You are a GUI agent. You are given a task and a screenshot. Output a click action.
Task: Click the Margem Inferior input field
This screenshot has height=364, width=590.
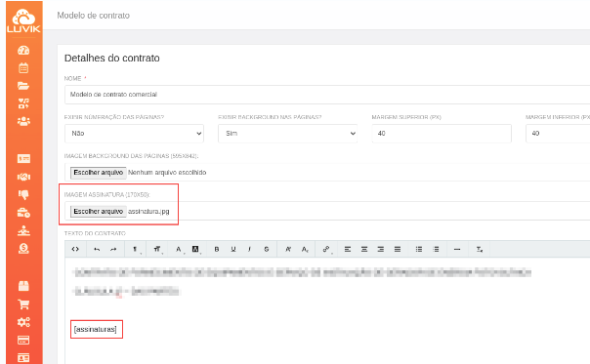click(558, 134)
